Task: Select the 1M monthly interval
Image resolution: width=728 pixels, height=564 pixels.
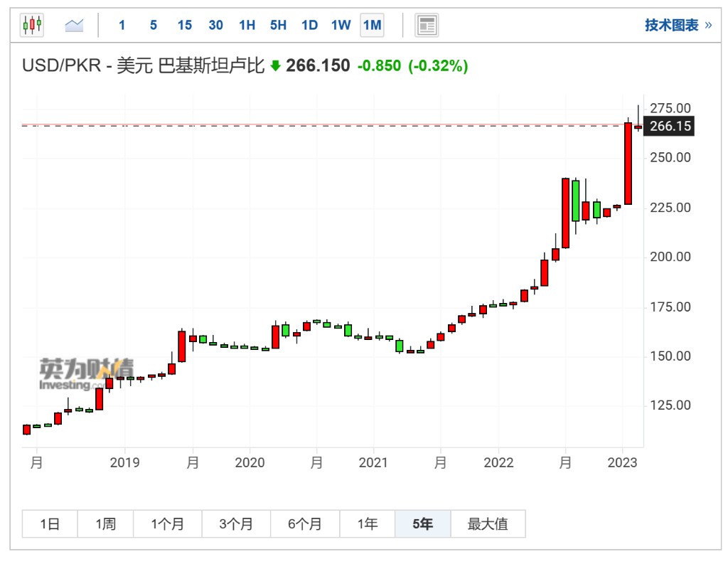Action: click(372, 26)
